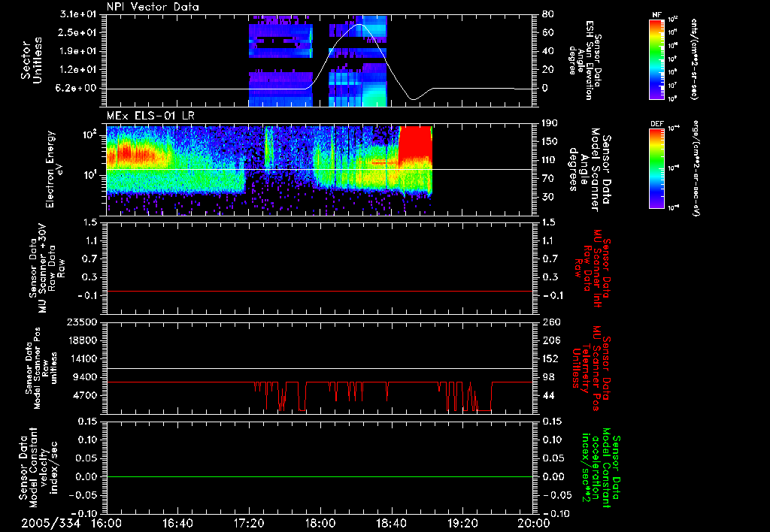Click the 'Model Scanner Pos' axis title
This screenshot has width=770, height=532.
click(x=39, y=368)
